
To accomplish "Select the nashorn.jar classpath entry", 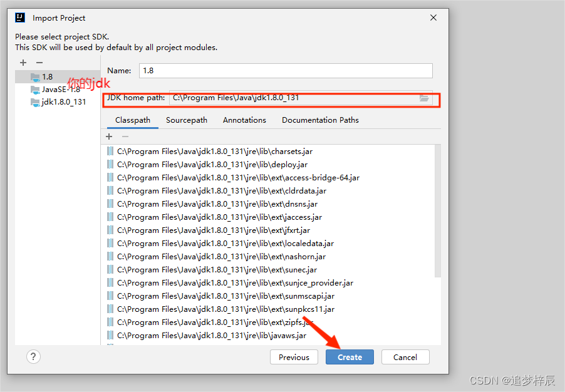I will point(267,257).
